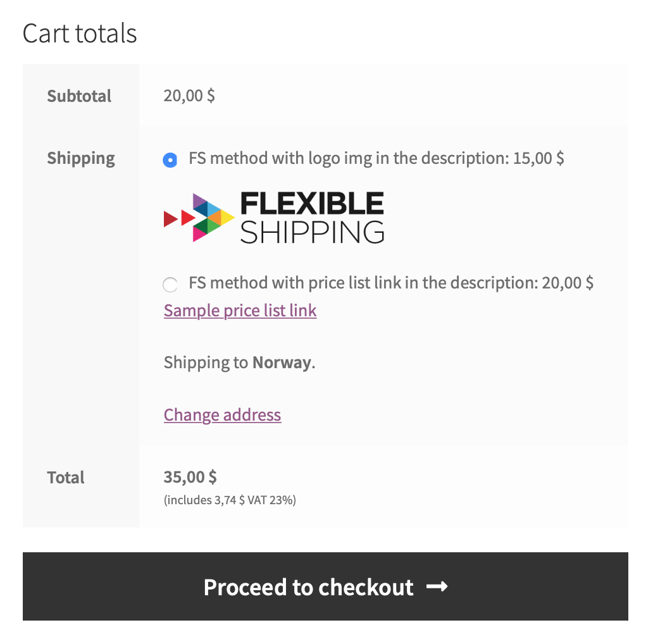Open the Sample price list link
Viewport: 653px width, 644px height.
point(239,310)
